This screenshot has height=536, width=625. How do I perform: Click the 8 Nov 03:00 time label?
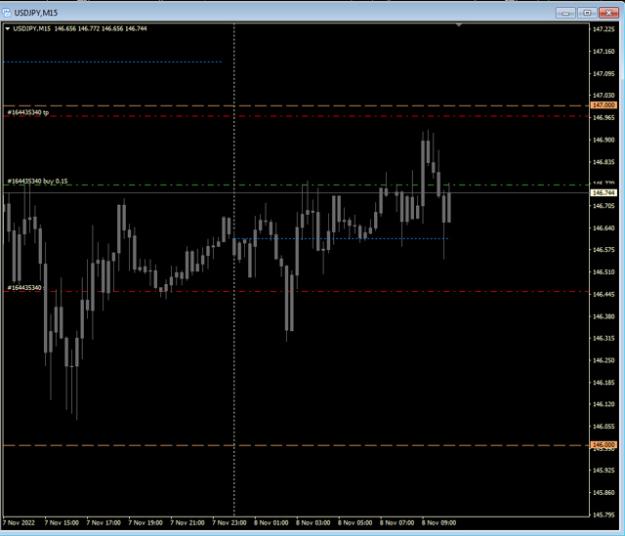[x=313, y=522]
